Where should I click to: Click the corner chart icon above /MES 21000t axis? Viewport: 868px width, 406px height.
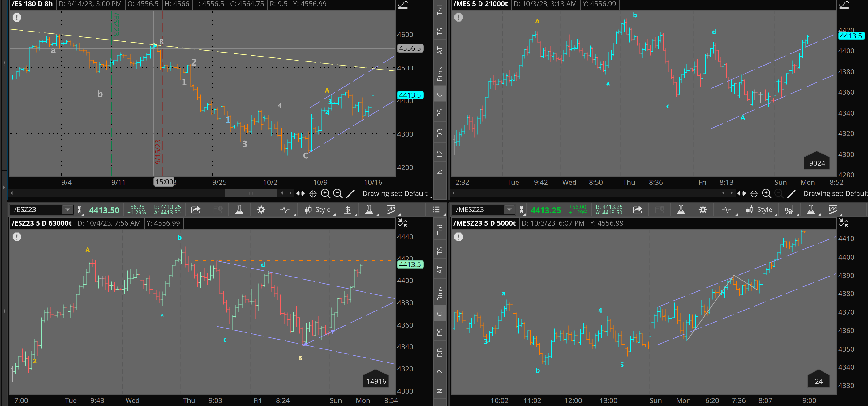[x=844, y=4]
